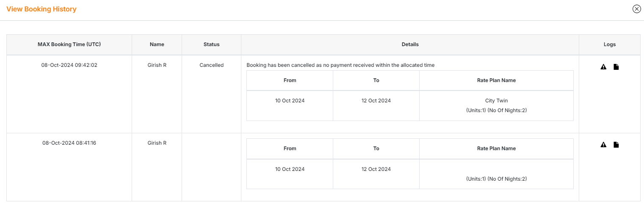The height and width of the screenshot is (209, 644).
Task: Select 12 Oct 2024 in the cancelled booking
Action: click(376, 101)
